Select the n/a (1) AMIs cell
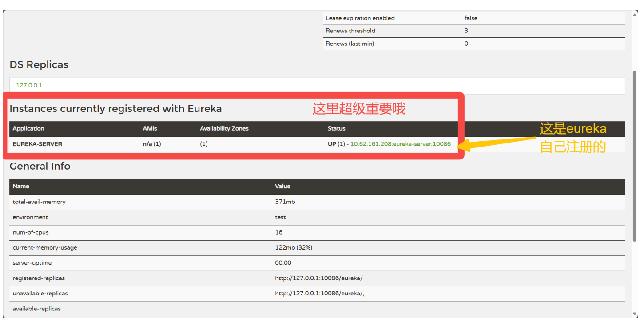 [152, 144]
